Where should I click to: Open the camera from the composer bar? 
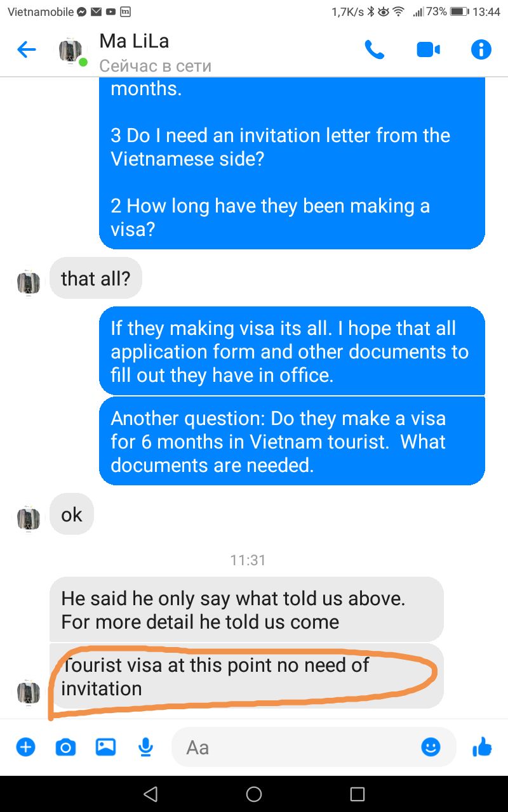tap(65, 747)
